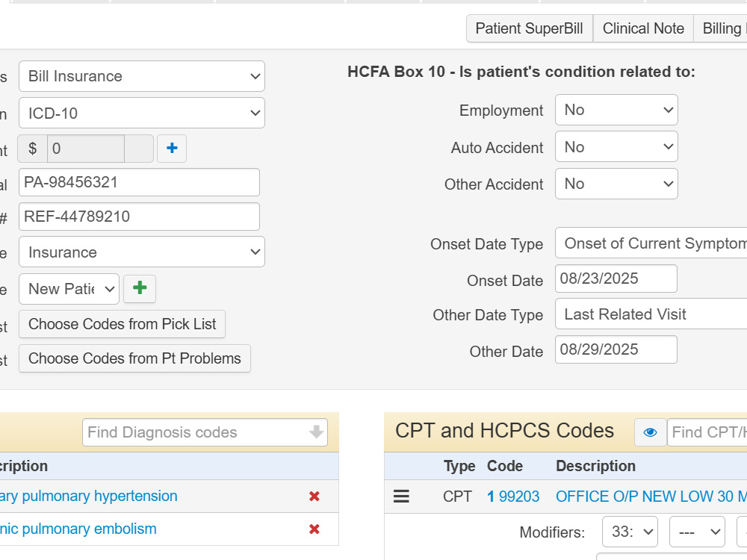Image resolution: width=747 pixels, height=560 pixels.
Task: Open the Other Accident dropdown
Action: [616, 184]
